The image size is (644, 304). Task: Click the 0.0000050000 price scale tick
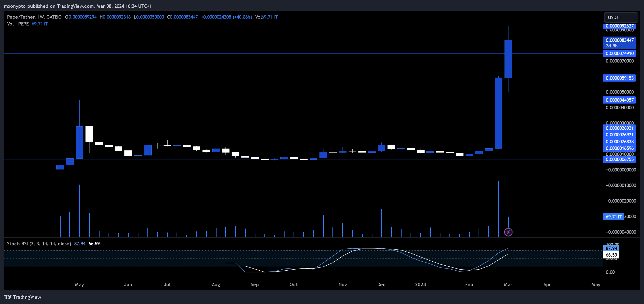click(x=620, y=92)
